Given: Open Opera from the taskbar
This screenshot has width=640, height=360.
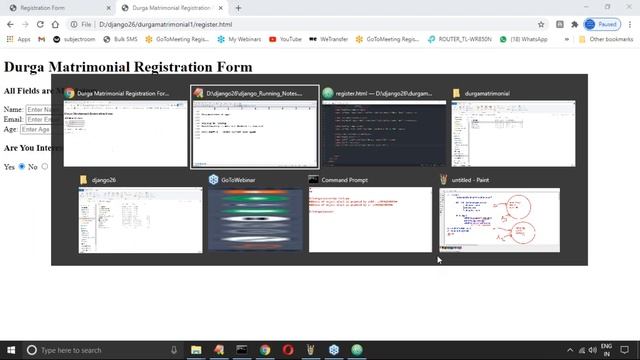Looking at the screenshot, I should pos(288,350).
